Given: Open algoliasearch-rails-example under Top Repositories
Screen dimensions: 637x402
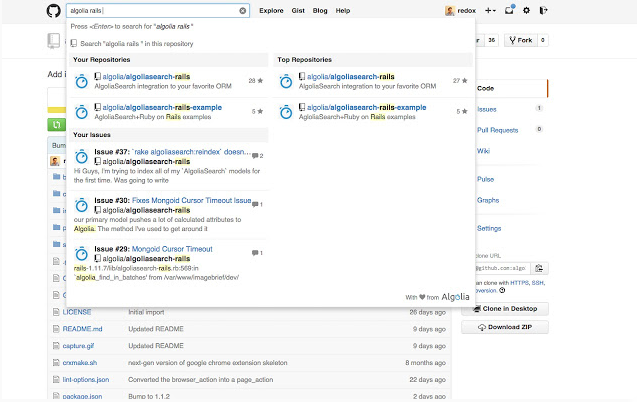Looking at the screenshot, I should tap(366, 107).
